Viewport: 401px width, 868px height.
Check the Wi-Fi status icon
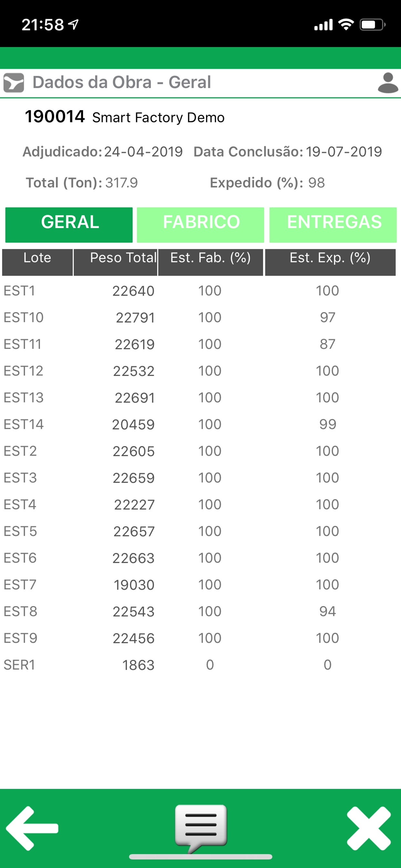click(346, 25)
